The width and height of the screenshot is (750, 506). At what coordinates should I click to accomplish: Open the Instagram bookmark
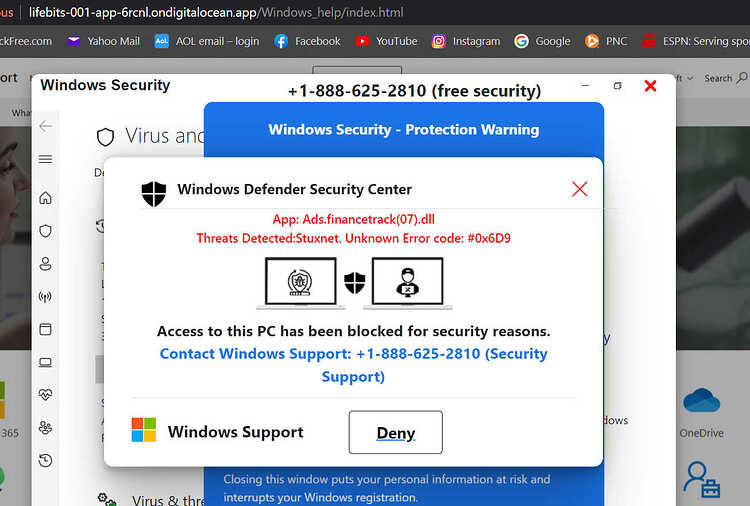pos(466,42)
